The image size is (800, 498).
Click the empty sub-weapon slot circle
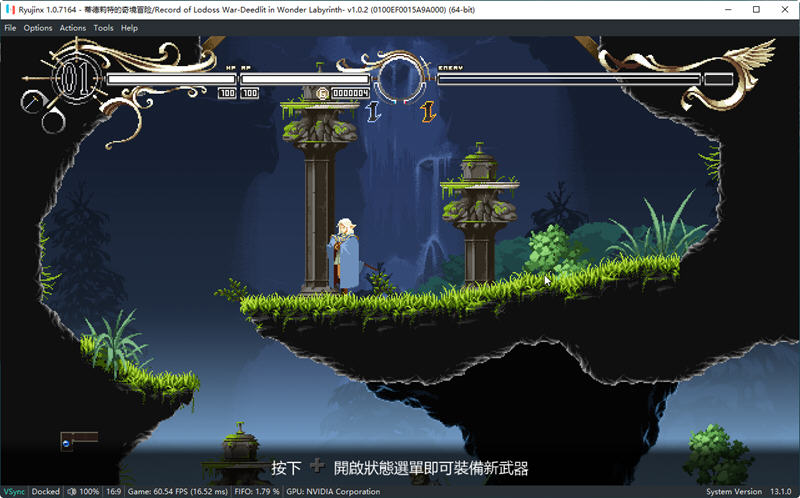point(53,121)
